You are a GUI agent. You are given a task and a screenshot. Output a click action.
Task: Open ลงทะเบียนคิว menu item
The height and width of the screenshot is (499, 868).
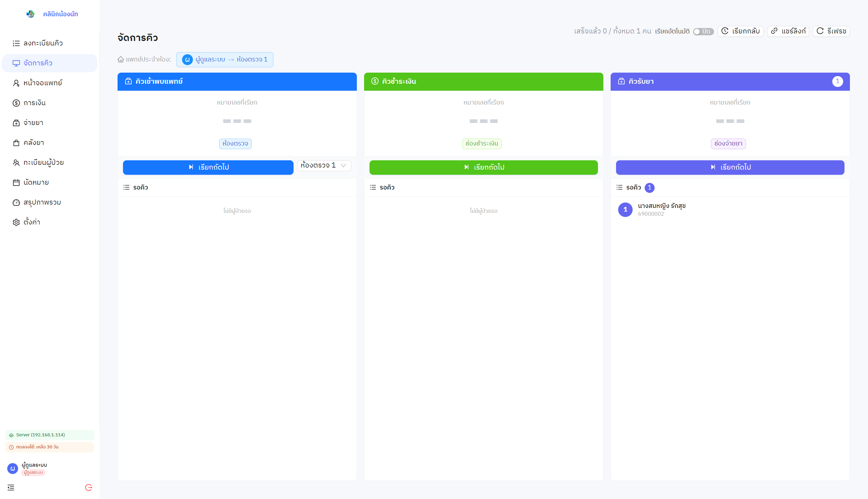pos(43,43)
